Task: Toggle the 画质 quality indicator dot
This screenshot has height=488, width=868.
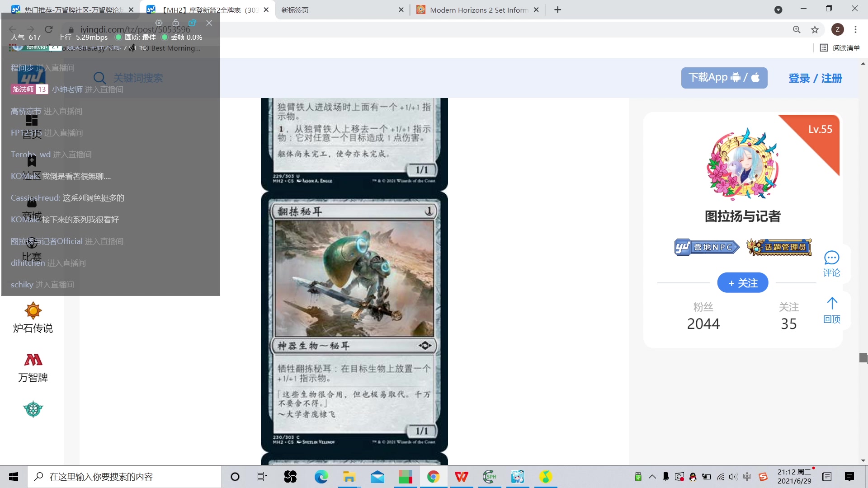Action: (118, 38)
